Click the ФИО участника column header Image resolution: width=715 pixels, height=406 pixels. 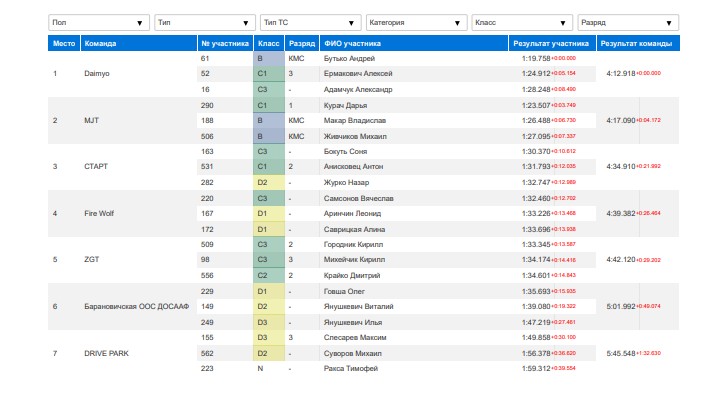(414, 43)
